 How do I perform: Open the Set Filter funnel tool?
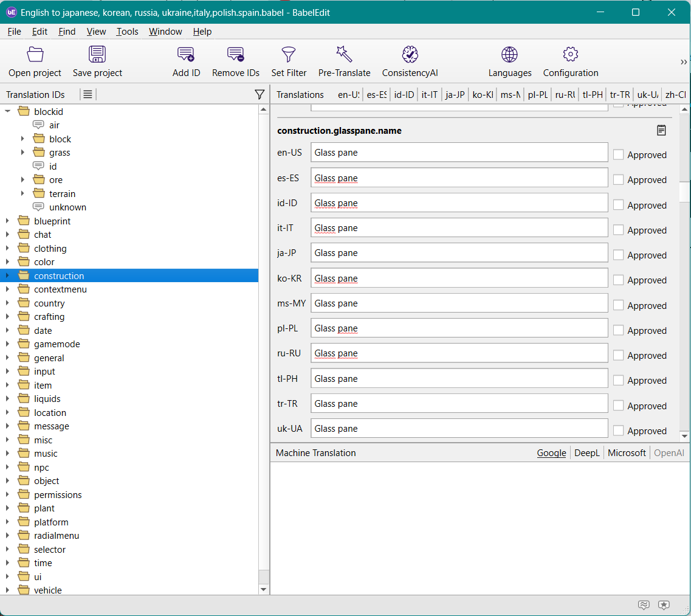289,55
